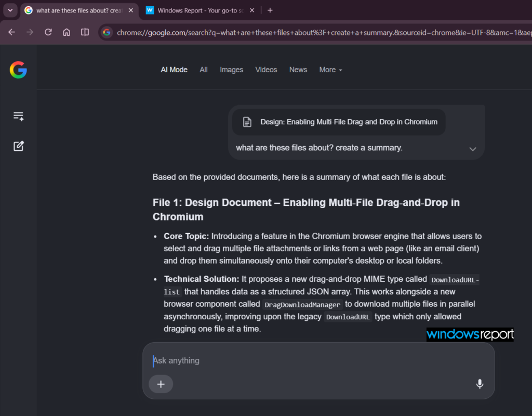Open the Videos results tab
The width and height of the screenshot is (532, 416).
click(x=266, y=70)
